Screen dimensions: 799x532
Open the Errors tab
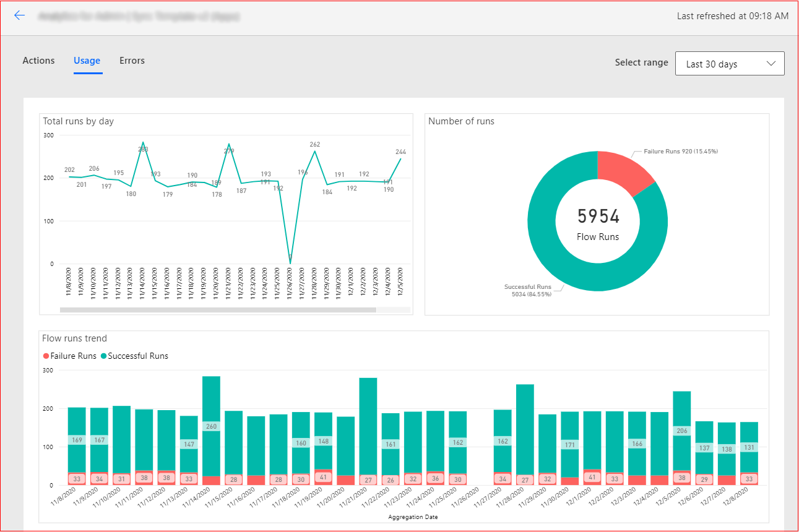click(x=132, y=61)
